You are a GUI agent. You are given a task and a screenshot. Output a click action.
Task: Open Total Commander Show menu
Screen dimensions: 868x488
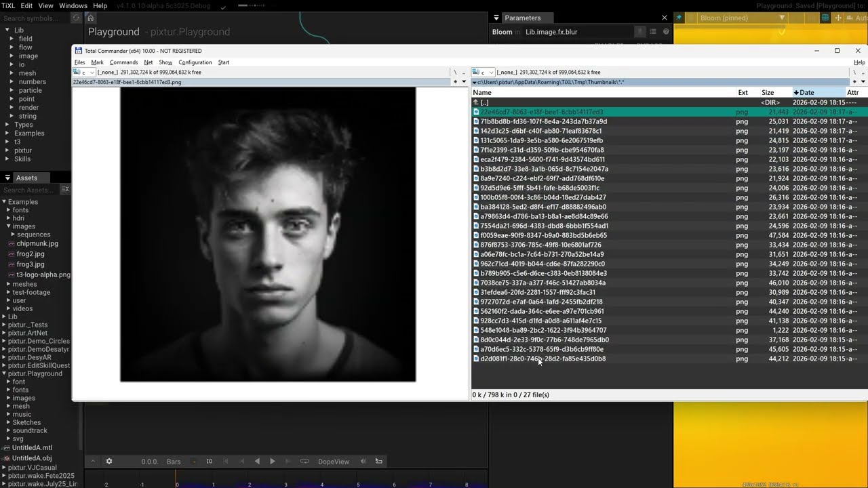pos(165,62)
